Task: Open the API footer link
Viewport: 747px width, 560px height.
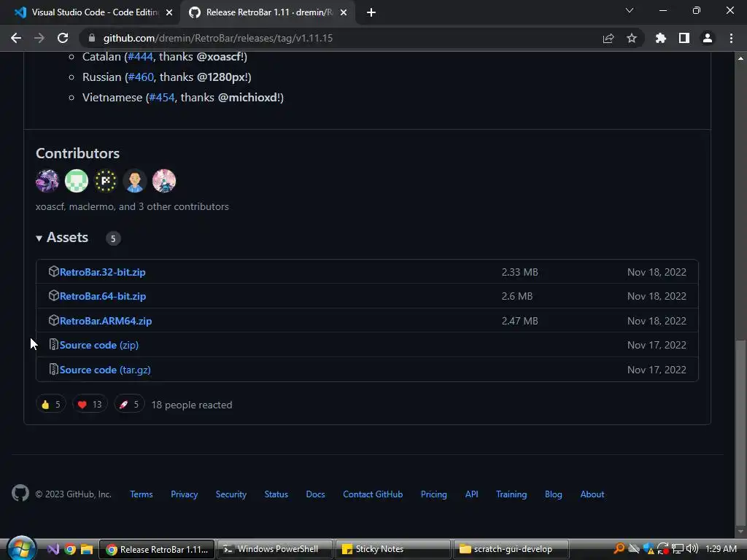Action: tap(472, 494)
